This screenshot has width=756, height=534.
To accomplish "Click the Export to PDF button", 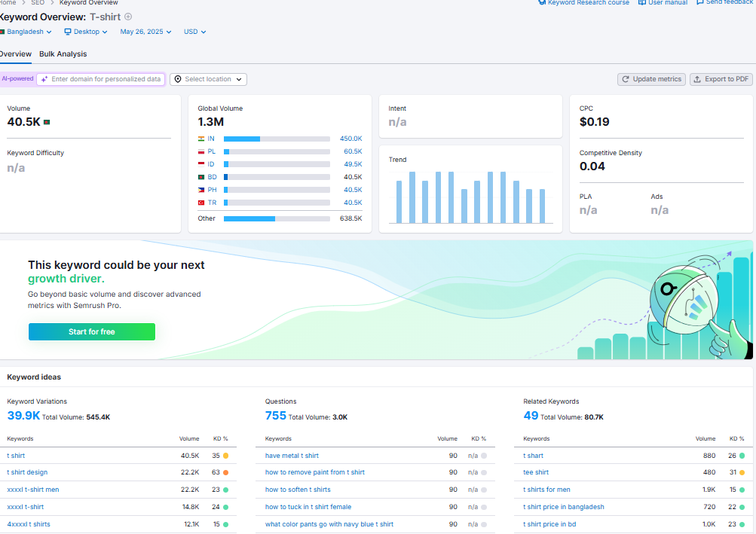I will coord(721,79).
